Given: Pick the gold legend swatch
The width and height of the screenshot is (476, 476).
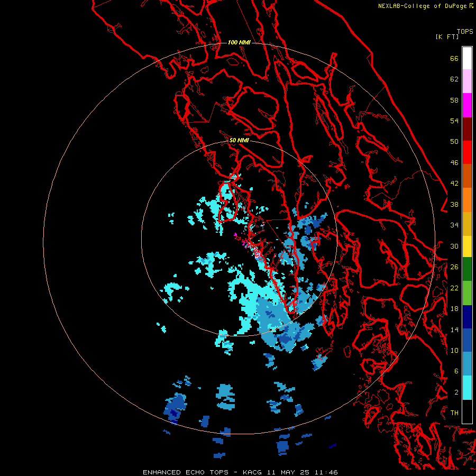Looking at the screenshot, I should 467,224.
